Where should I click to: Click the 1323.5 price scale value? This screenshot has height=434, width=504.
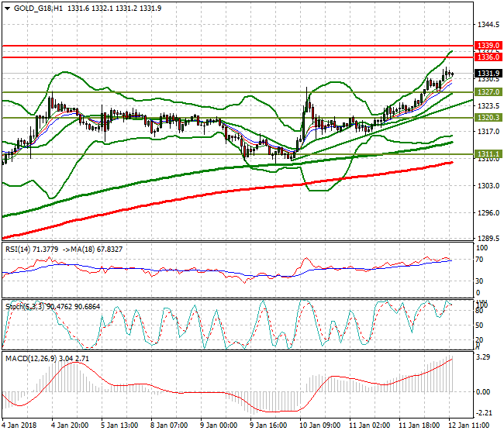488,105
